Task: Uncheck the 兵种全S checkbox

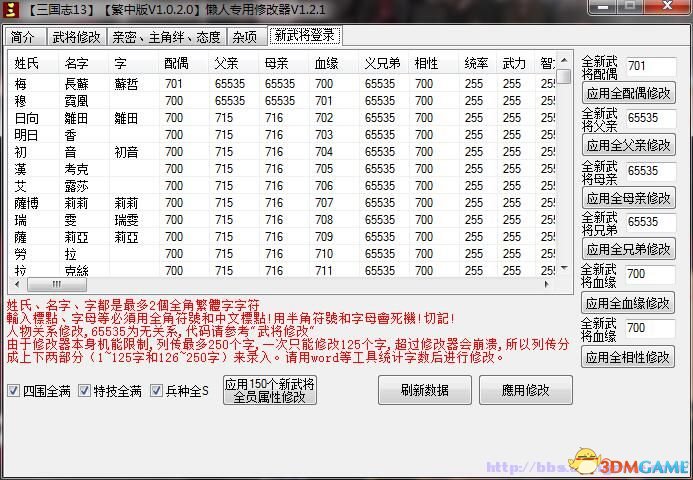Action: tap(156, 391)
